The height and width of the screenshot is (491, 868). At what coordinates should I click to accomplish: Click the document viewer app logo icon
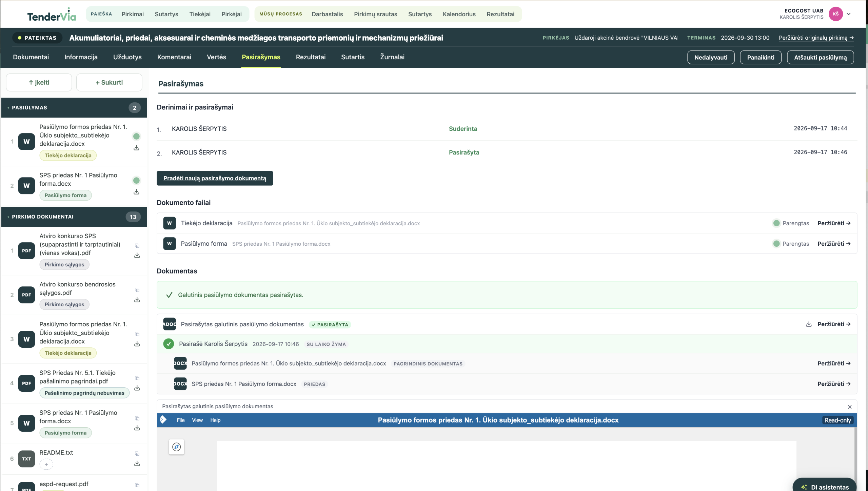163,420
